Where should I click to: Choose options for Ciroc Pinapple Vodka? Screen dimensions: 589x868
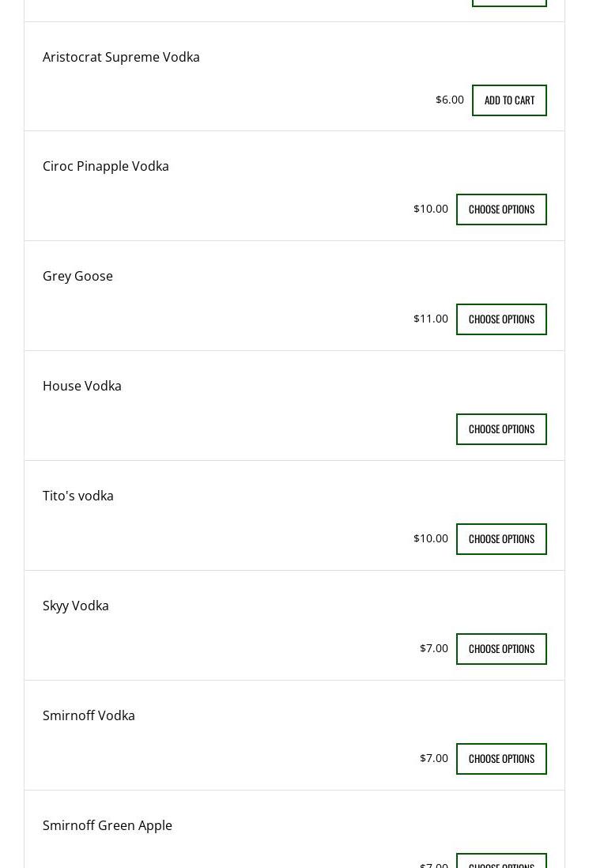pyautogui.click(x=501, y=209)
